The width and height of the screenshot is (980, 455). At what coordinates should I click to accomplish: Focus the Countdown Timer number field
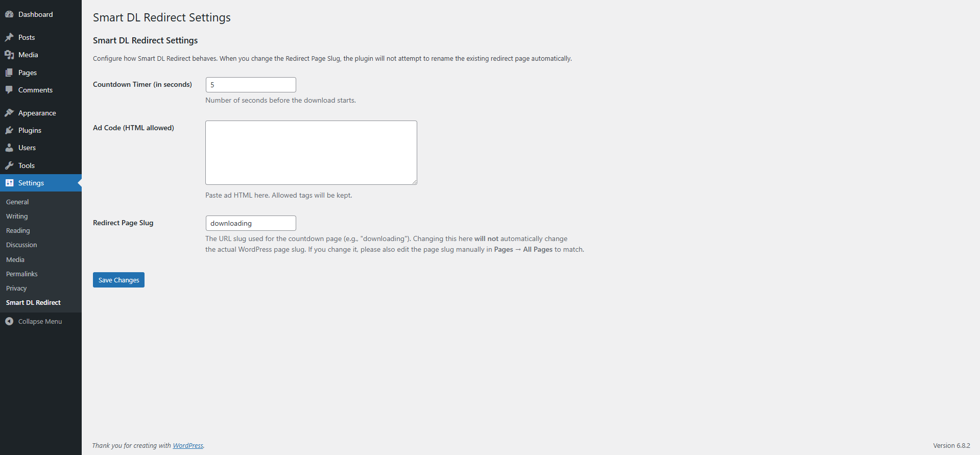[251, 85]
